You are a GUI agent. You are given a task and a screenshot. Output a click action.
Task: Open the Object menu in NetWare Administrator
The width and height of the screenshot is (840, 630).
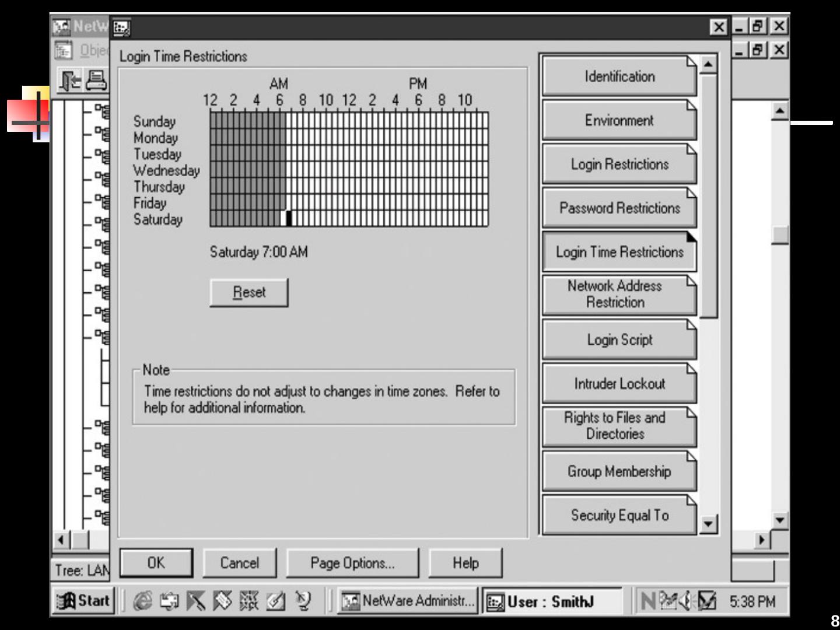pyautogui.click(x=93, y=51)
